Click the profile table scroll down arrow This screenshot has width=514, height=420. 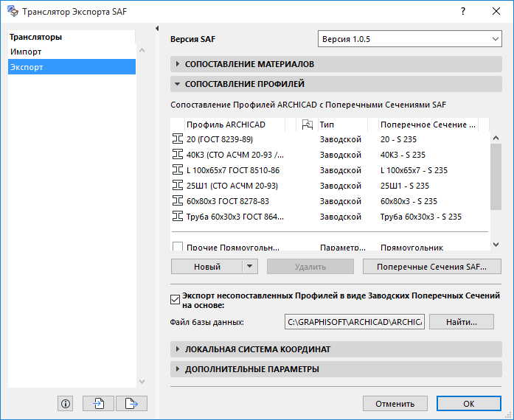pos(496,245)
